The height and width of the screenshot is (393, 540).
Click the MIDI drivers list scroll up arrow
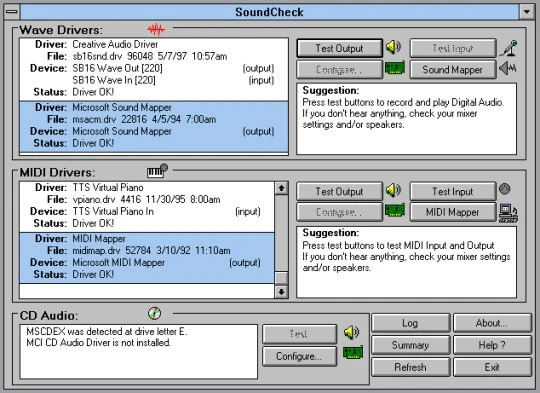coord(281,188)
